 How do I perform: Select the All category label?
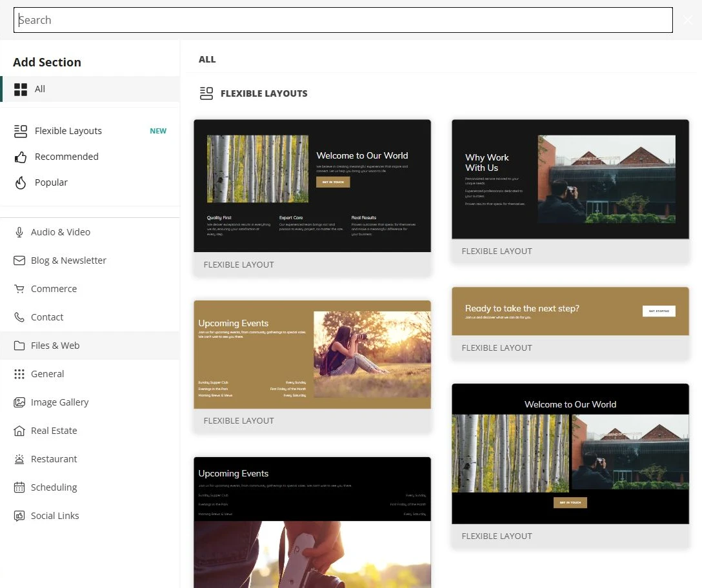click(40, 89)
